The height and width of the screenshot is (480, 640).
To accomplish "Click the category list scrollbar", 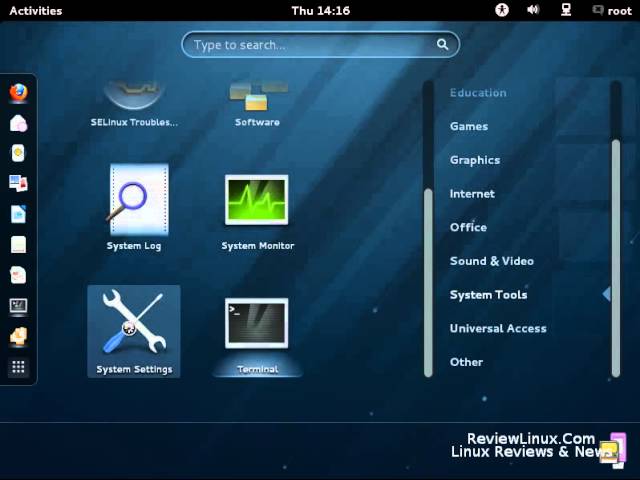I will pos(616,258).
